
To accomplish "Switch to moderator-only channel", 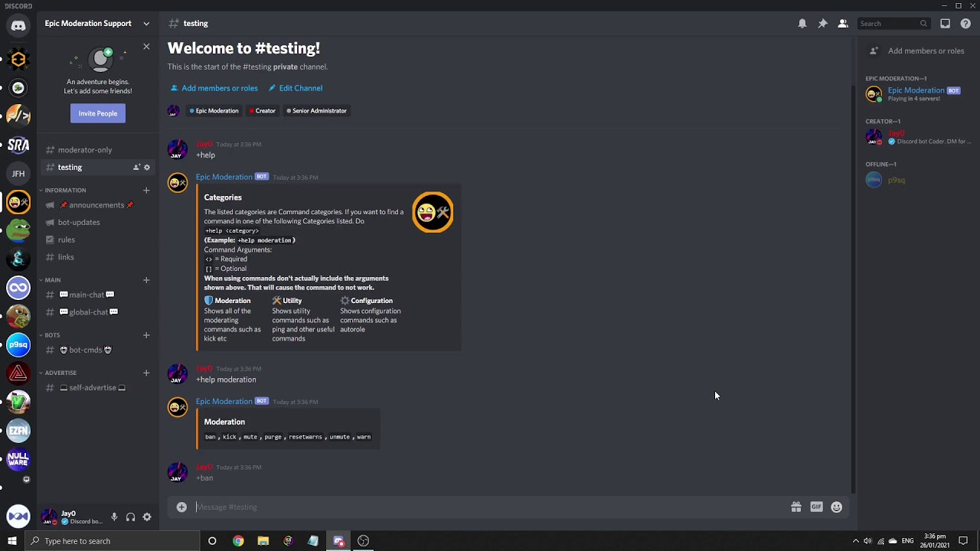I will (98, 150).
